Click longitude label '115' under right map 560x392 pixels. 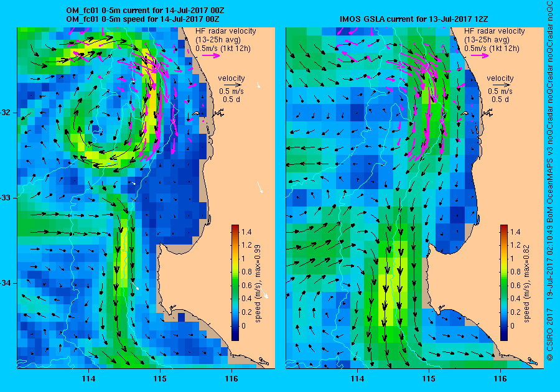click(x=429, y=379)
